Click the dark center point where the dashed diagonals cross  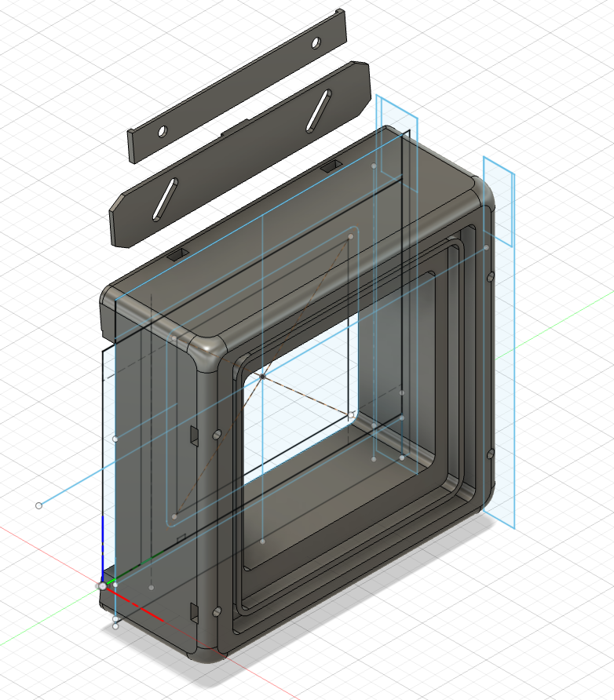pyautogui.click(x=262, y=377)
